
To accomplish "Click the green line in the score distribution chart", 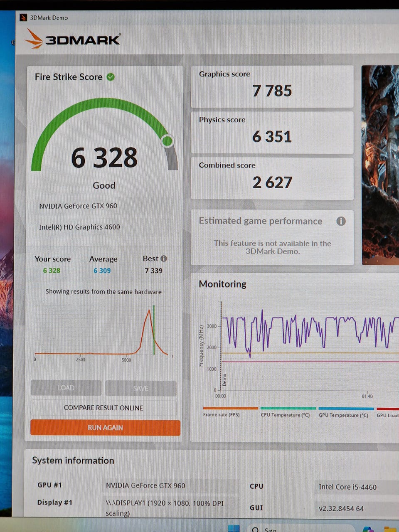I will click(154, 330).
